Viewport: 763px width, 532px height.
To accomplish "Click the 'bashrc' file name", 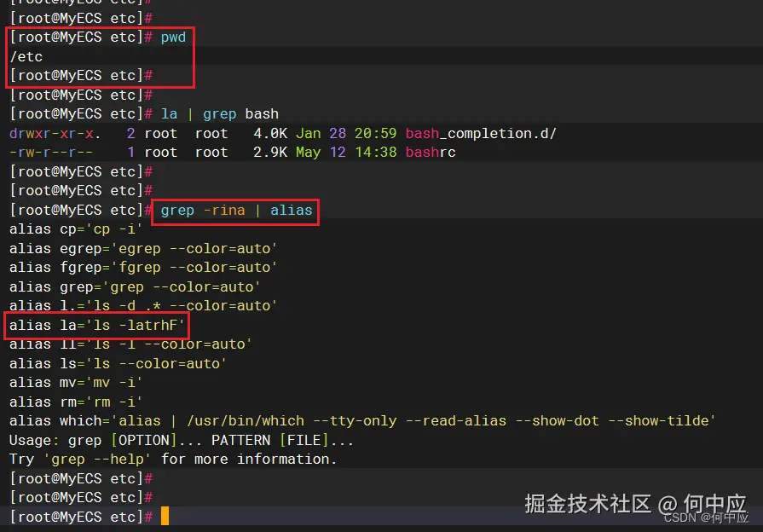I will click(x=431, y=153).
